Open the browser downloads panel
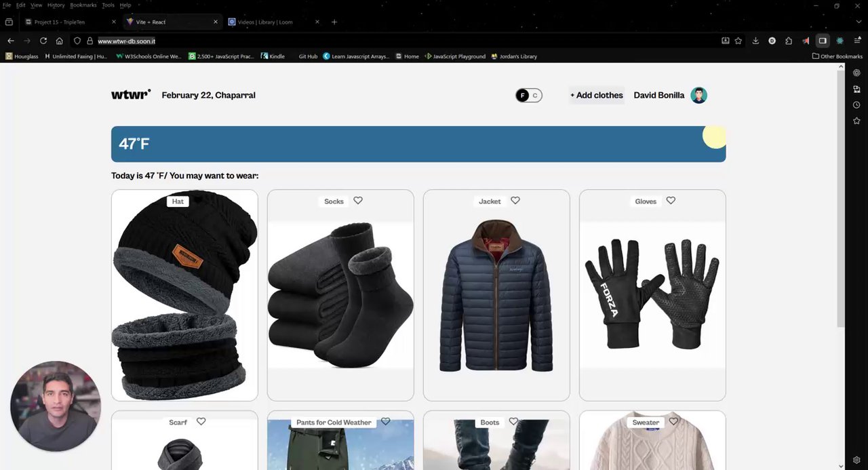This screenshot has width=868, height=470. 755,41
